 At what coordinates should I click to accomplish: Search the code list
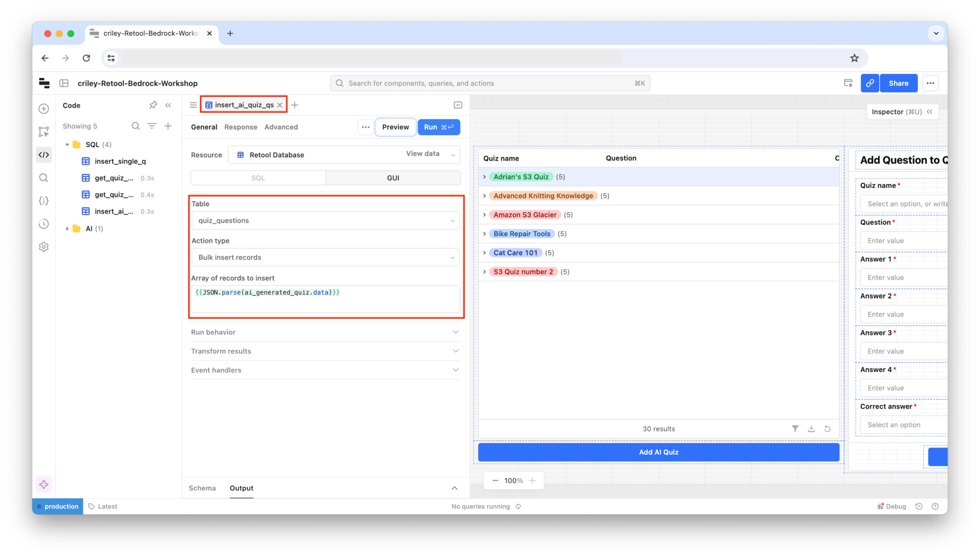click(136, 126)
